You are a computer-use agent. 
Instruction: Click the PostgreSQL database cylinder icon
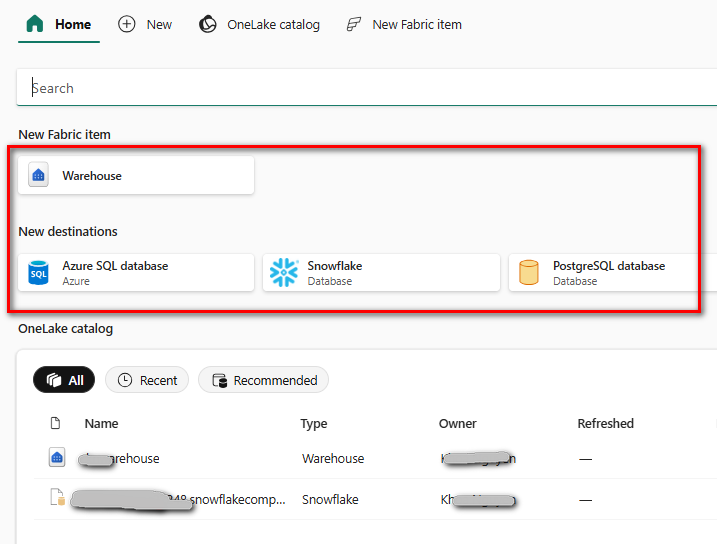pyautogui.click(x=529, y=273)
